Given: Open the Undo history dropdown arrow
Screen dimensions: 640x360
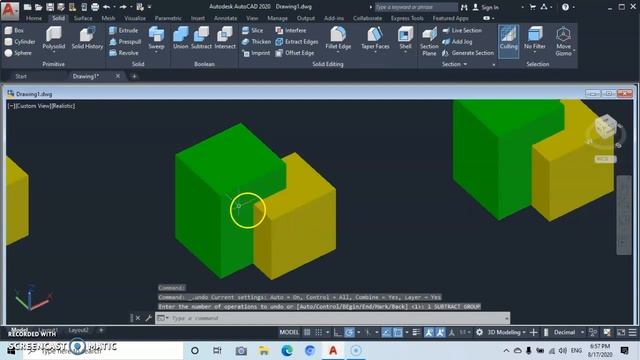Looking at the screenshot, I should 114,7.
